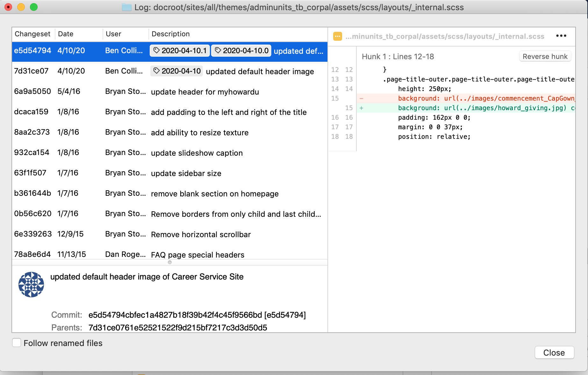Screen dimensions: 588x375
Task: Select commit b361644b remove blank section
Action: pos(170,193)
